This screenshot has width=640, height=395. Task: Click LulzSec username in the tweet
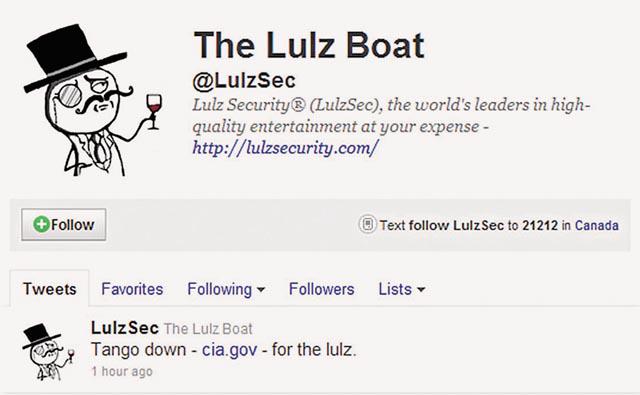point(124,328)
